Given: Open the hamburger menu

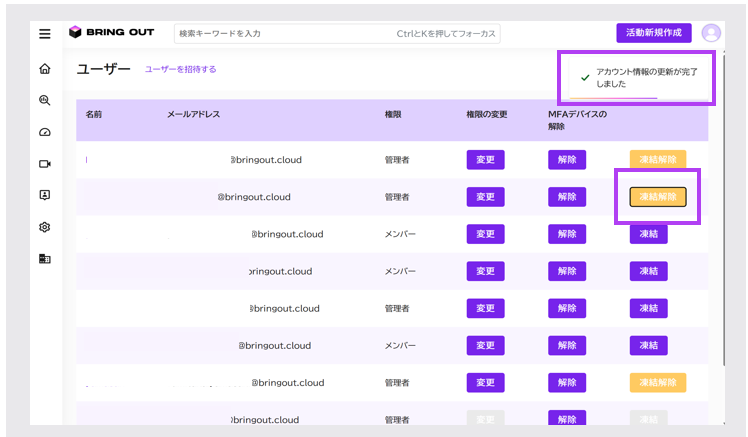Looking at the screenshot, I should 45,33.
